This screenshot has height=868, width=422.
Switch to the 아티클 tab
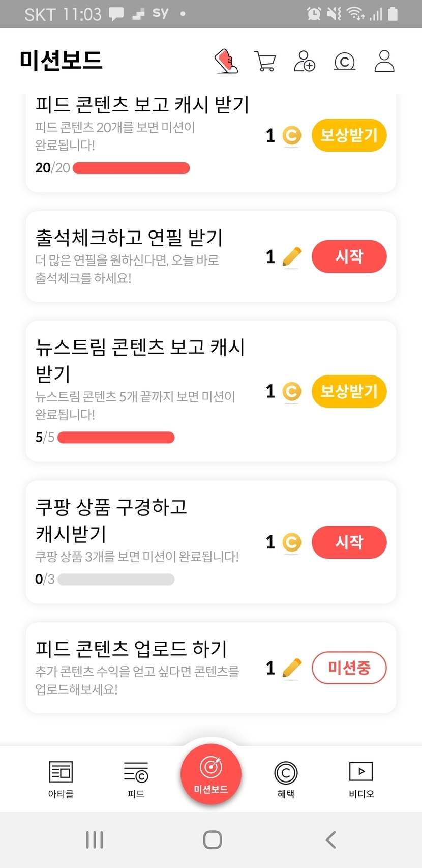click(x=61, y=778)
